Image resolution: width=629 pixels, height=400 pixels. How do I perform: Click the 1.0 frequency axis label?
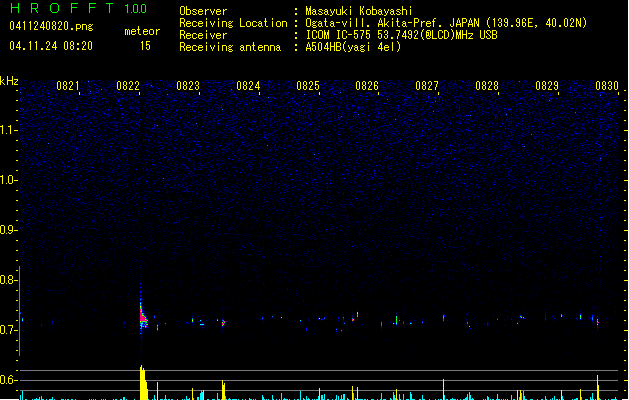(x=9, y=180)
